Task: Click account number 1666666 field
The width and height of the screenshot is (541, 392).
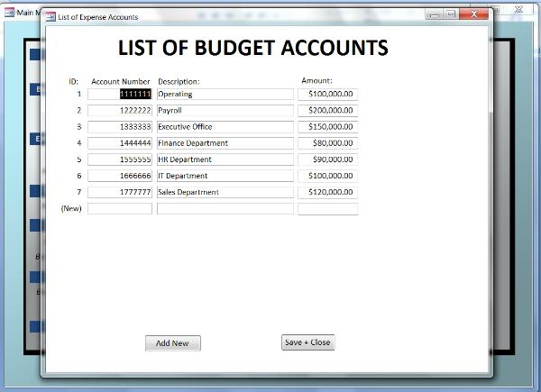Action: click(x=120, y=176)
